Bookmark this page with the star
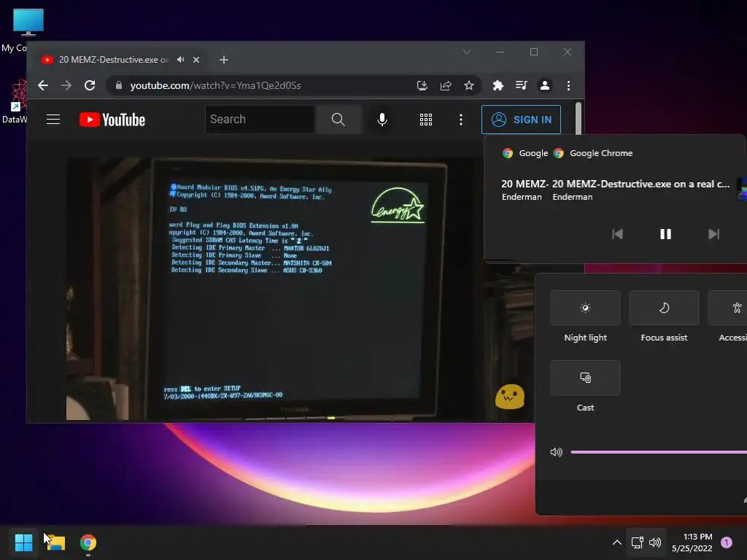Viewport: 747px width, 560px height. 469,85
